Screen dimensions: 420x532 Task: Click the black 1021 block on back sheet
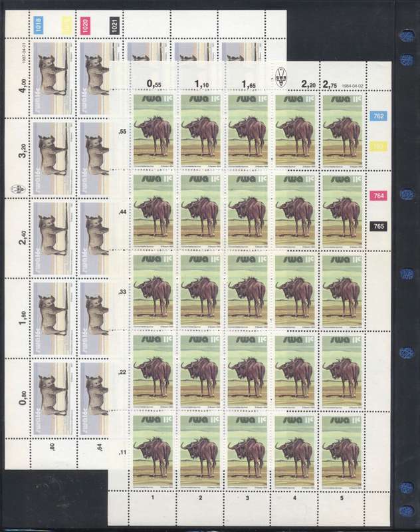(114, 26)
